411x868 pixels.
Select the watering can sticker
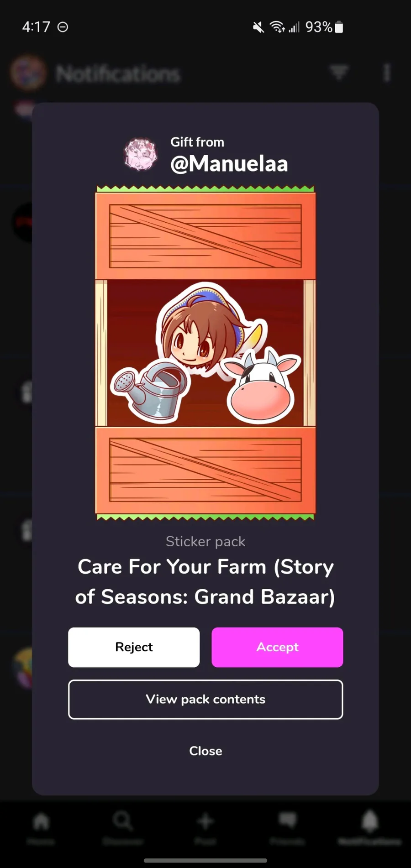149,389
